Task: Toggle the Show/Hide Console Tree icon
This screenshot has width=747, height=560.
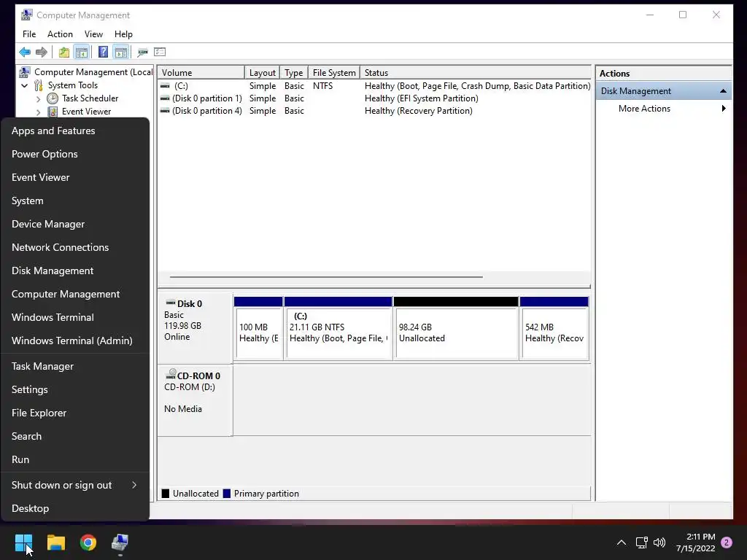Action: [82, 52]
